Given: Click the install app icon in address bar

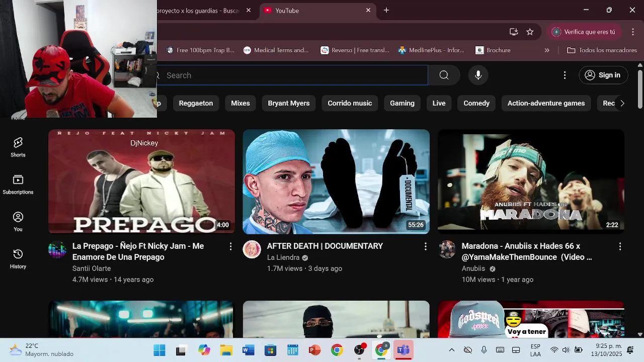Looking at the screenshot, I should click(514, 32).
